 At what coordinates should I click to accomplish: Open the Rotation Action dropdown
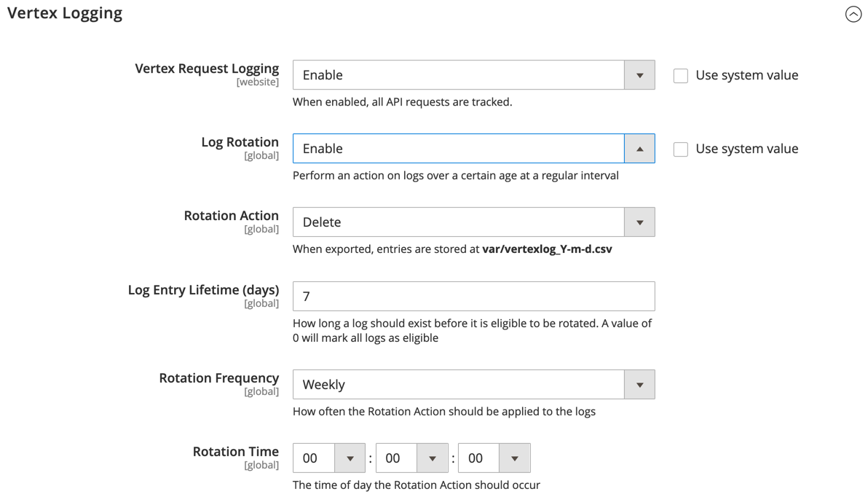pyautogui.click(x=473, y=222)
